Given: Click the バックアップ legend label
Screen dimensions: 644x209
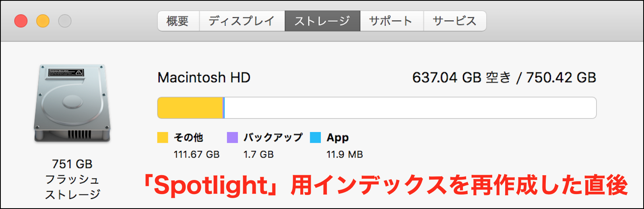Looking at the screenshot, I should pyautogui.click(x=273, y=138).
